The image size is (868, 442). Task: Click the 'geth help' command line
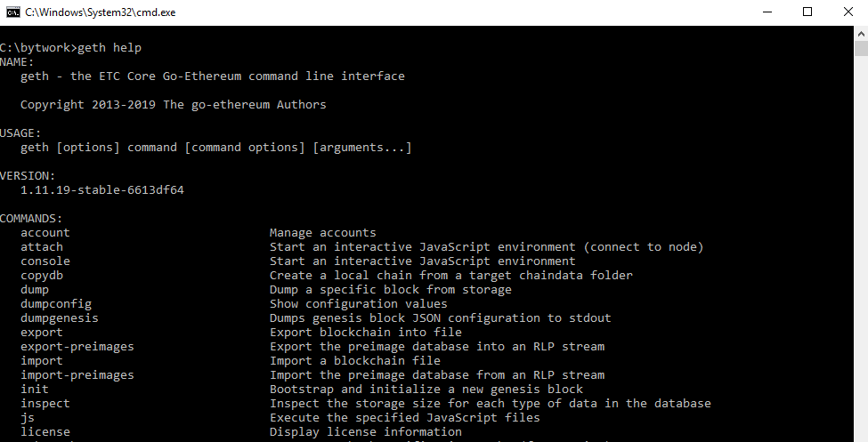71,47
